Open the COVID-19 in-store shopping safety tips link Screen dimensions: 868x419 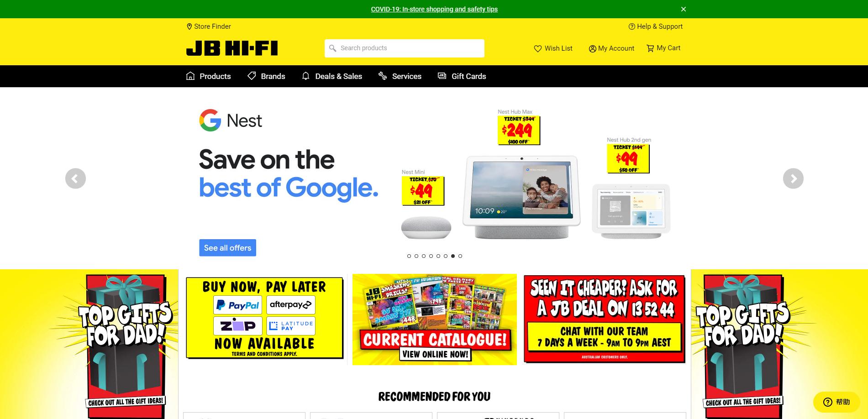[x=434, y=9]
